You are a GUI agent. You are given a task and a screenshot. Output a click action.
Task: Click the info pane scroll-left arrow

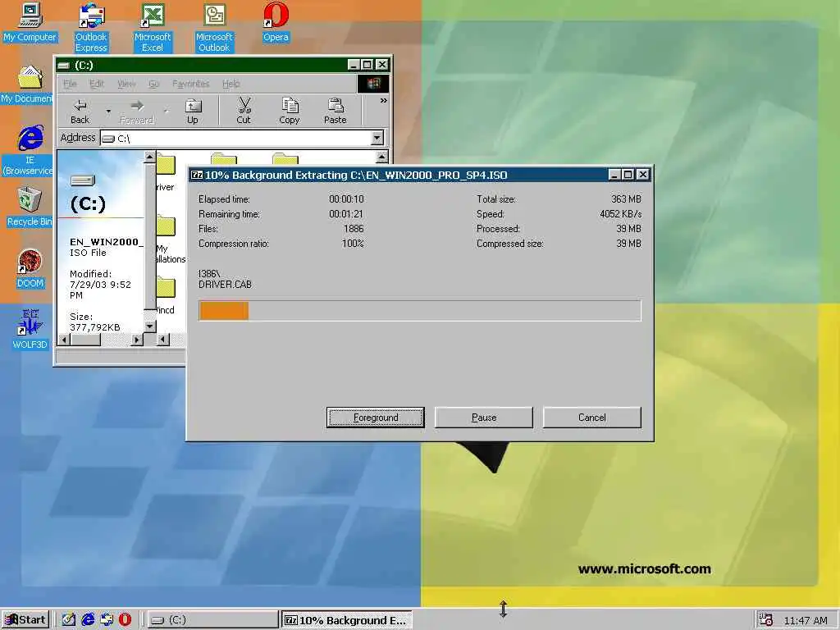coord(64,339)
